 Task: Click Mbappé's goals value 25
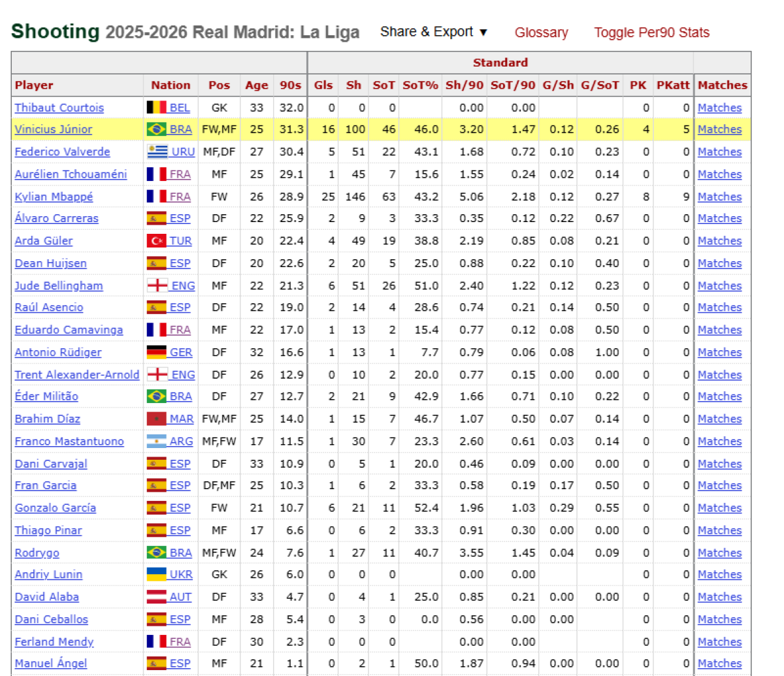tap(328, 197)
